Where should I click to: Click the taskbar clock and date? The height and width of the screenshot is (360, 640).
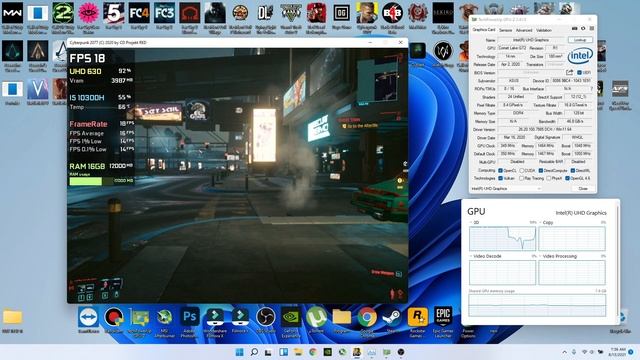click(617, 352)
